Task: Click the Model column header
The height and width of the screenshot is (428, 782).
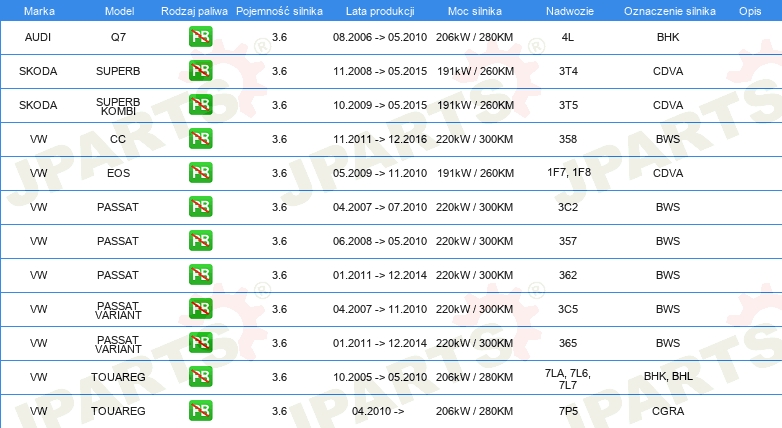Action: pyautogui.click(x=119, y=11)
